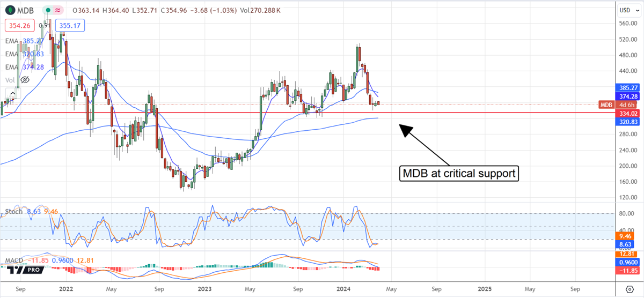Select the EMA 385.27 legend entry
The height and width of the screenshot is (298, 644).
point(25,40)
